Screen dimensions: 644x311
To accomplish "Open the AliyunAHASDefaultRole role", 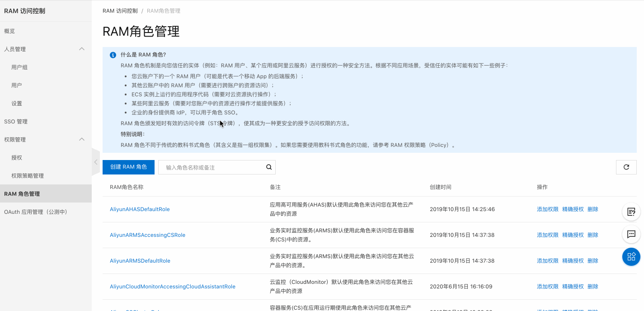I will pyautogui.click(x=140, y=209).
